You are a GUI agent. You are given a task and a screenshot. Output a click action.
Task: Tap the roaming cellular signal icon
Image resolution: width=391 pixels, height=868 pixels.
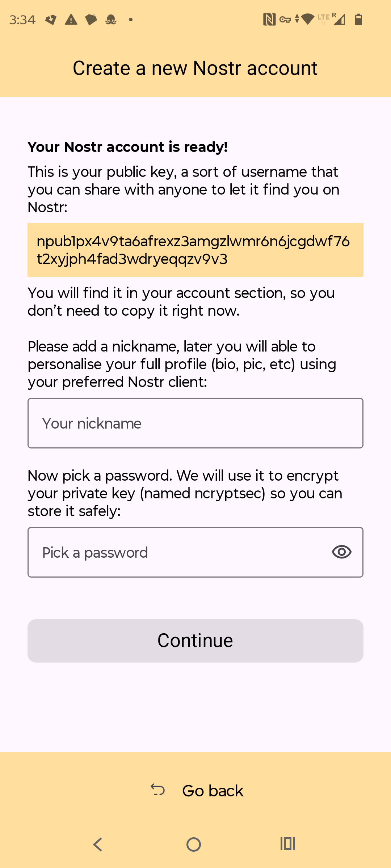339,19
